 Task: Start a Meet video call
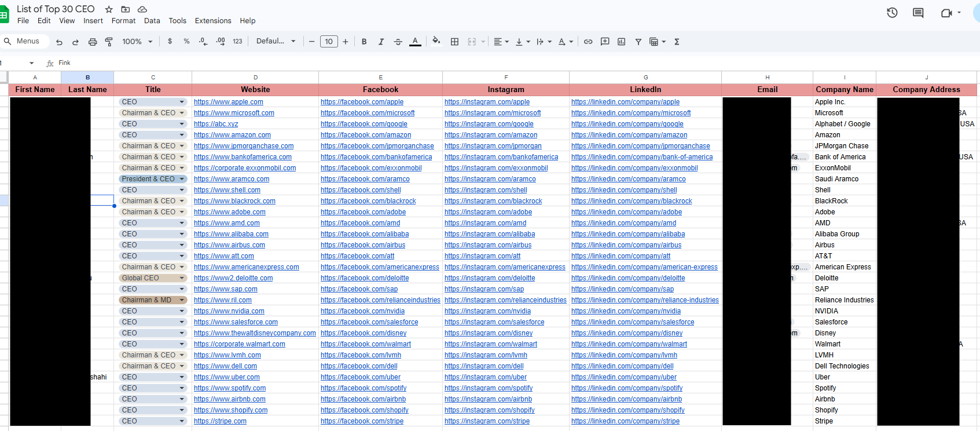pos(947,13)
